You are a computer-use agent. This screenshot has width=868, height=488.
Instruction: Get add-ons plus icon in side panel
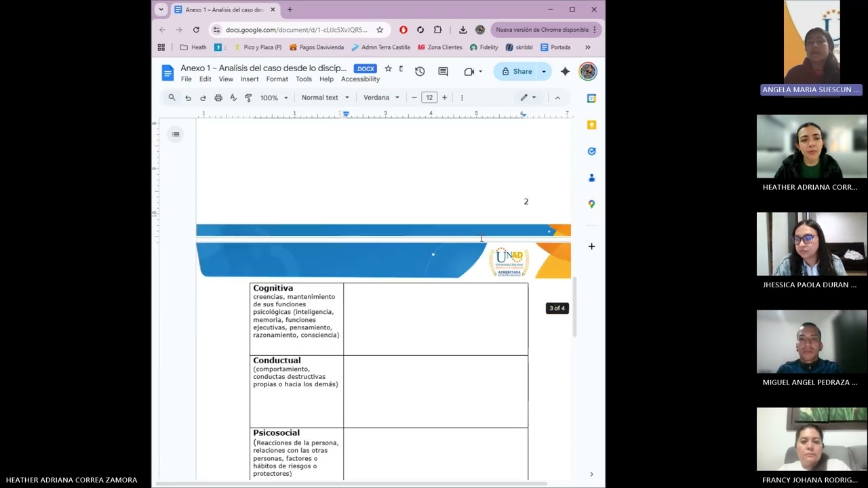coord(591,246)
